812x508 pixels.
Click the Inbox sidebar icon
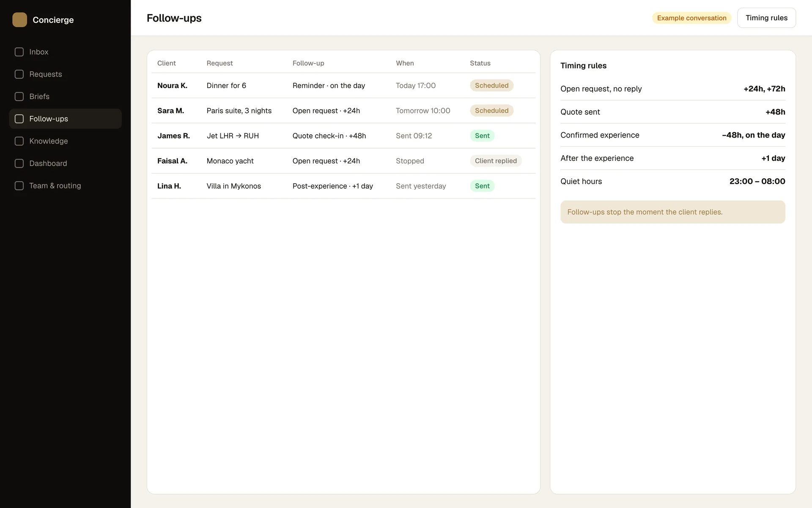click(x=19, y=52)
